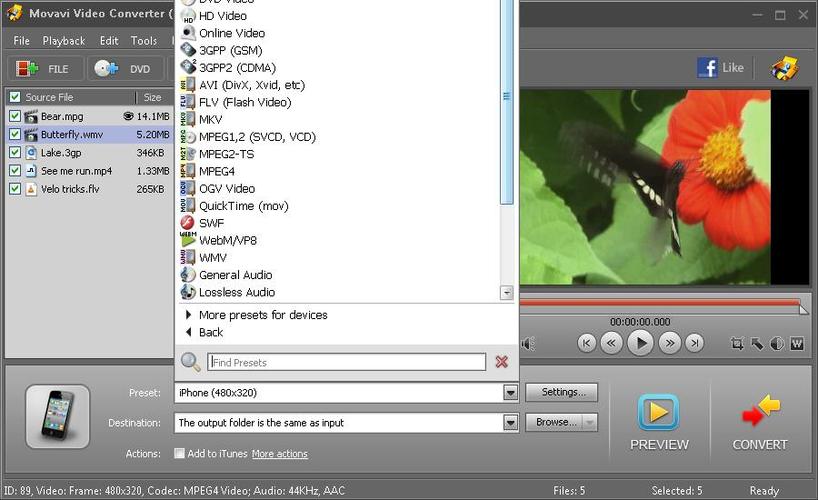
Task: Open the File menu
Action: tap(21, 41)
